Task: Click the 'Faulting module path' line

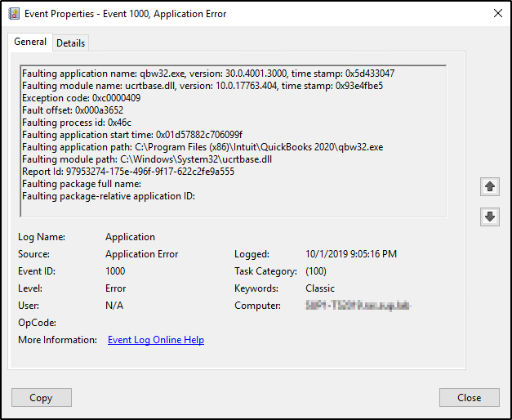Action: point(147,159)
